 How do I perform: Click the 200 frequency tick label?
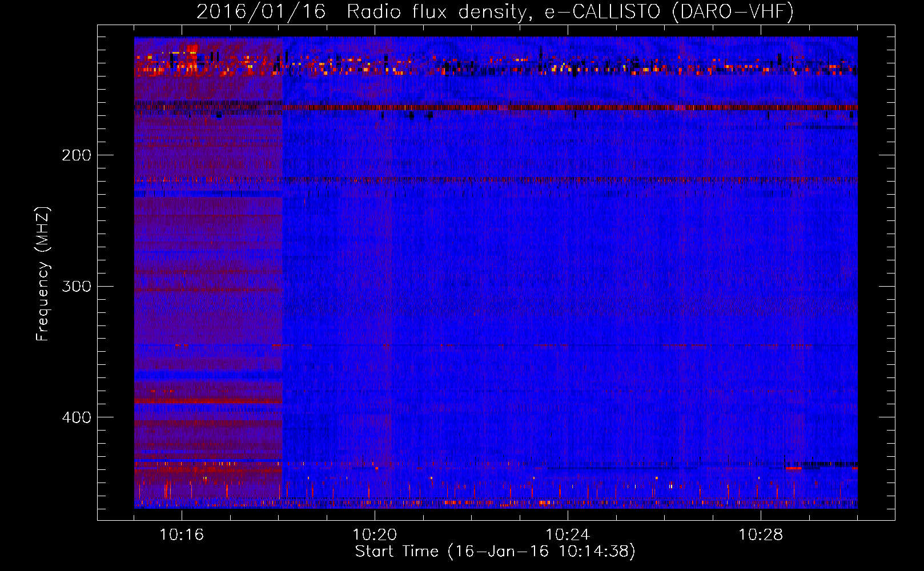[77, 155]
